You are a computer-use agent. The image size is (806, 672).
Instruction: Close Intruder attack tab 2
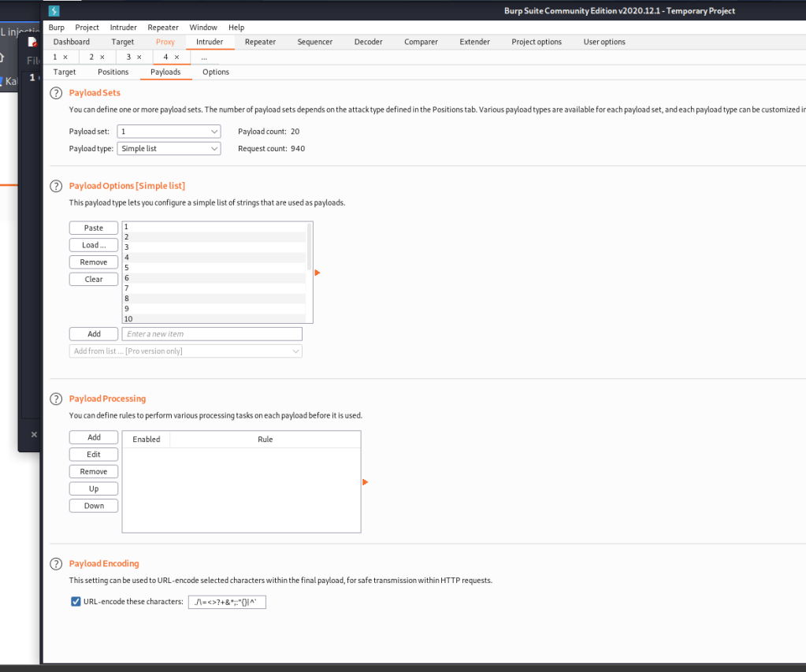102,58
